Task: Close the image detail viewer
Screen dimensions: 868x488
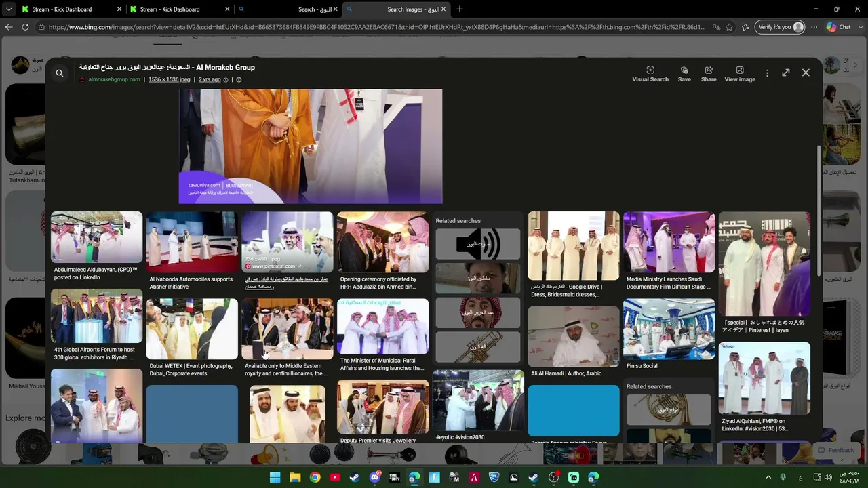Action: pos(806,73)
